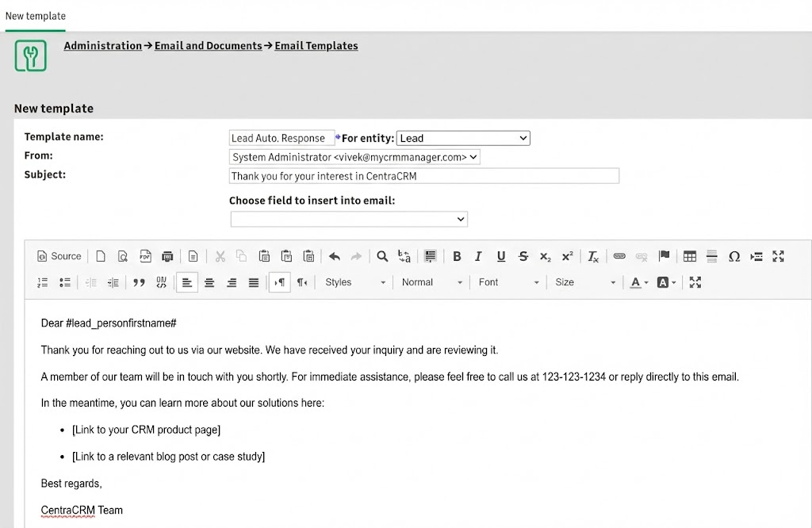Click the find (magnifier) icon

(x=382, y=256)
